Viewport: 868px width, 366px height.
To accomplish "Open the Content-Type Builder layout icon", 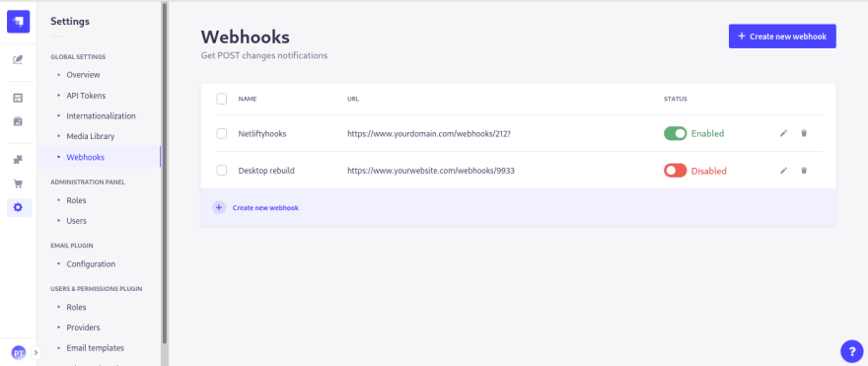I will tap(19, 98).
